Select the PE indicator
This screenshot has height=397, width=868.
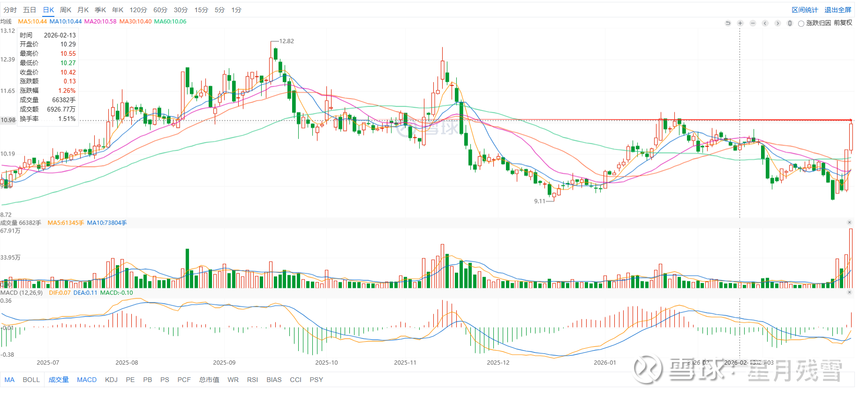point(130,380)
